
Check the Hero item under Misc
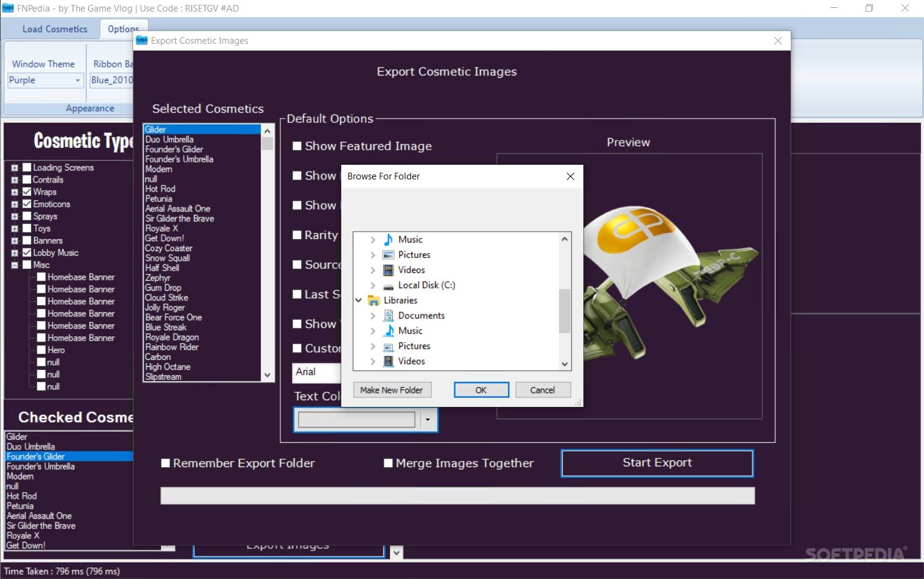[41, 350]
